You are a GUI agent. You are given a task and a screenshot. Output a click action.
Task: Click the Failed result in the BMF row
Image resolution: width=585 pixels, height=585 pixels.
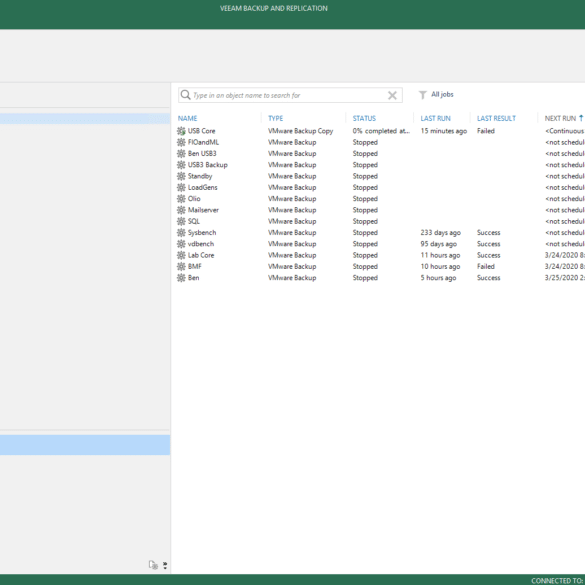click(x=486, y=266)
